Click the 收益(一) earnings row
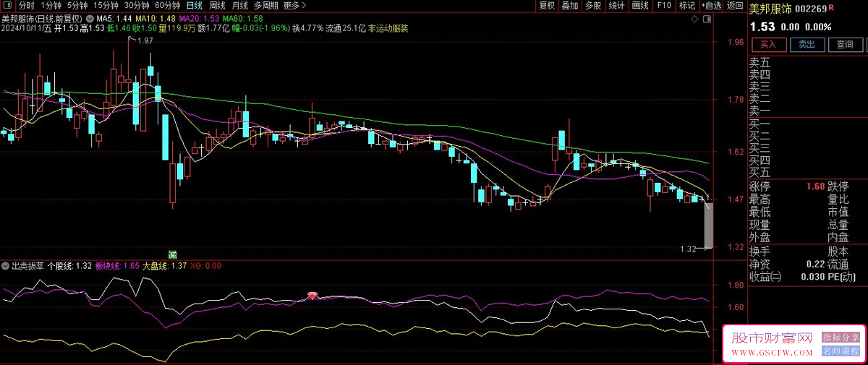The width and height of the screenshot is (868, 365). click(787, 277)
